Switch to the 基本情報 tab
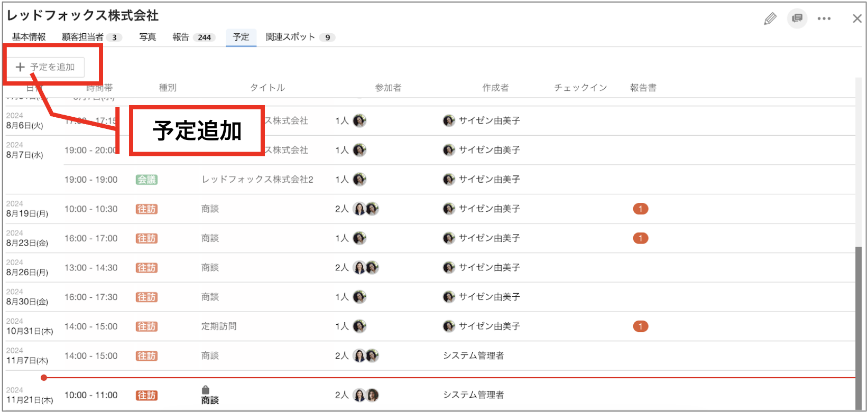 coord(29,37)
